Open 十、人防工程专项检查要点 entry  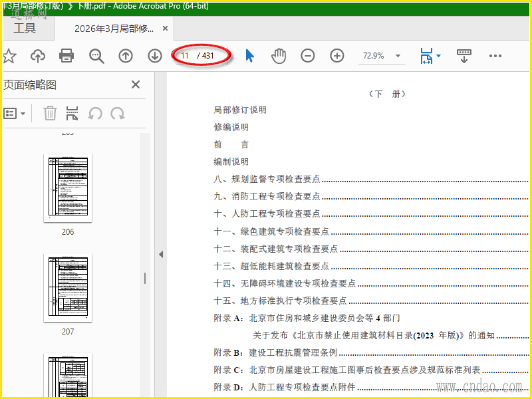point(371,213)
